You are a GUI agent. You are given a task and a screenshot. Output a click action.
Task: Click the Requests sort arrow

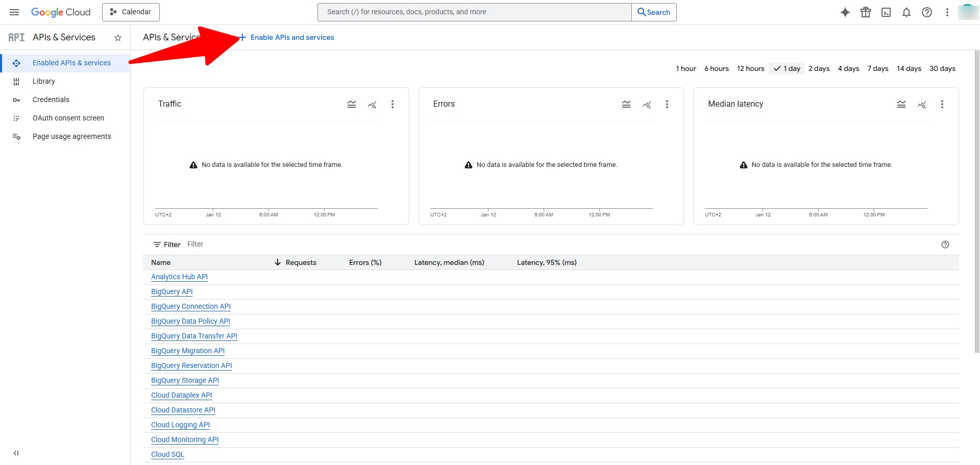click(x=278, y=262)
